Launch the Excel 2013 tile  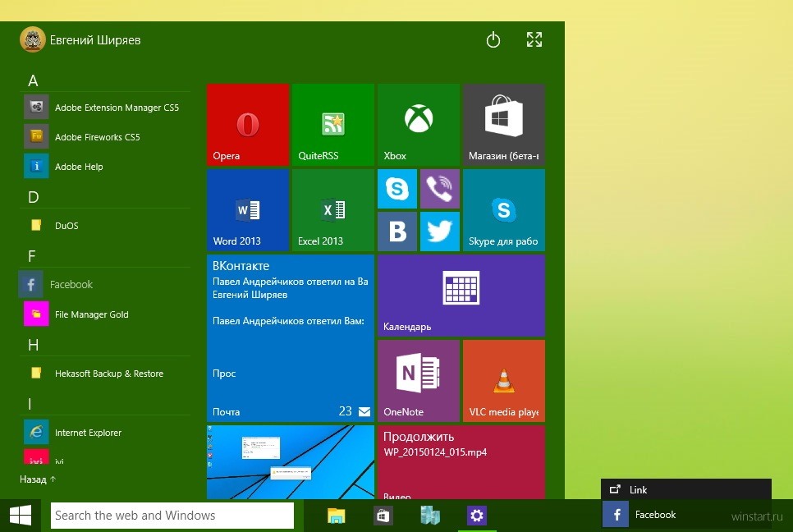coord(333,210)
